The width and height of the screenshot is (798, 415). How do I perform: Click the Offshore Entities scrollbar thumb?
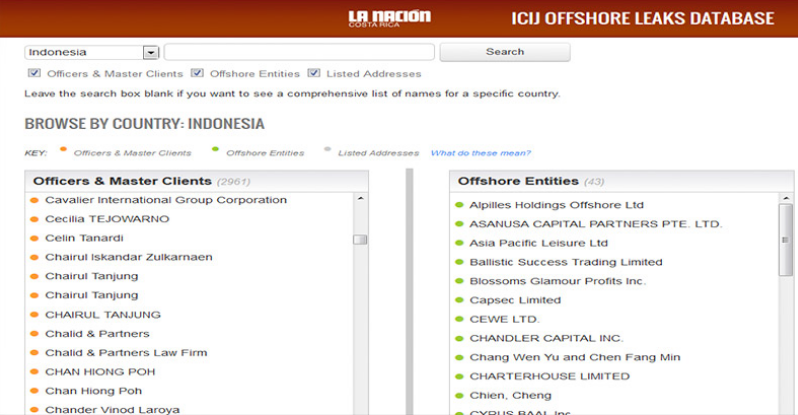786,240
